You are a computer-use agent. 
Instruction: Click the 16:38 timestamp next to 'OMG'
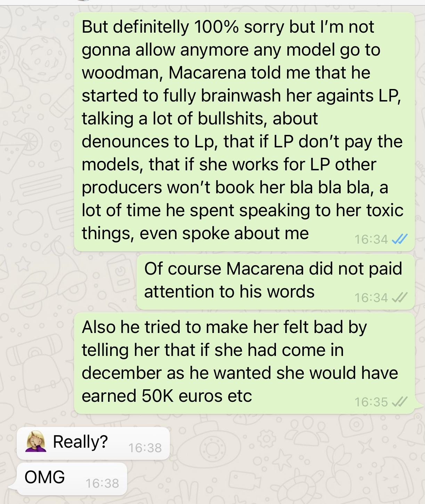tap(102, 483)
